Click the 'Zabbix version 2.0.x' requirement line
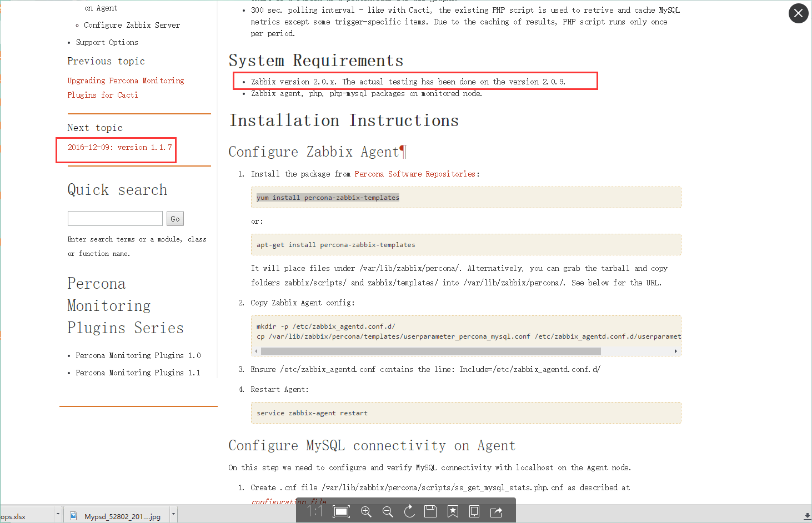This screenshot has width=812, height=523. tap(408, 82)
